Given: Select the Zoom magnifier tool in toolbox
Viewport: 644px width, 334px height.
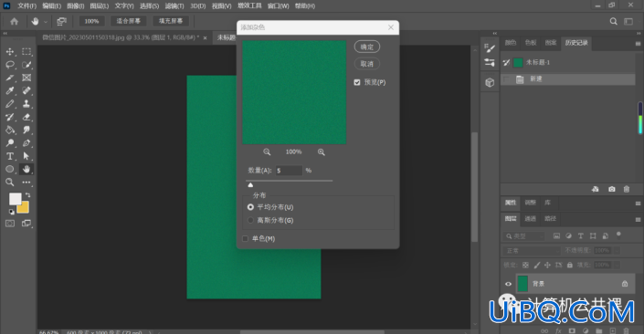Looking at the screenshot, I should [x=10, y=183].
